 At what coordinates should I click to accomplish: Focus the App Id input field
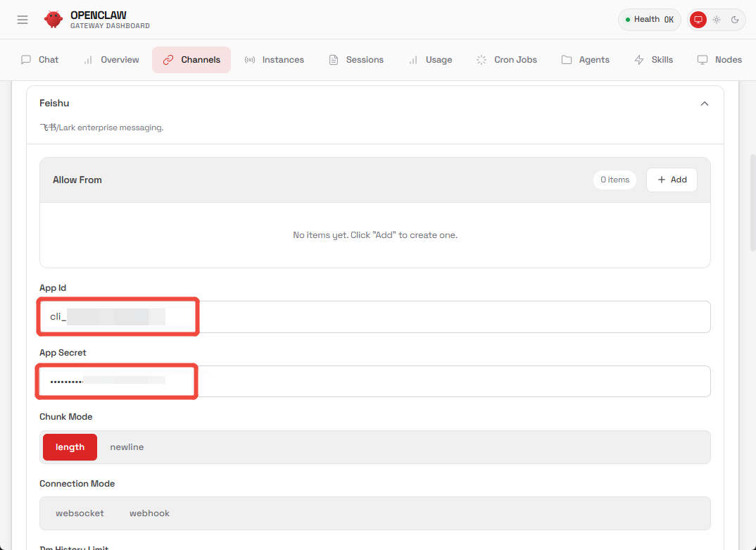tap(375, 317)
